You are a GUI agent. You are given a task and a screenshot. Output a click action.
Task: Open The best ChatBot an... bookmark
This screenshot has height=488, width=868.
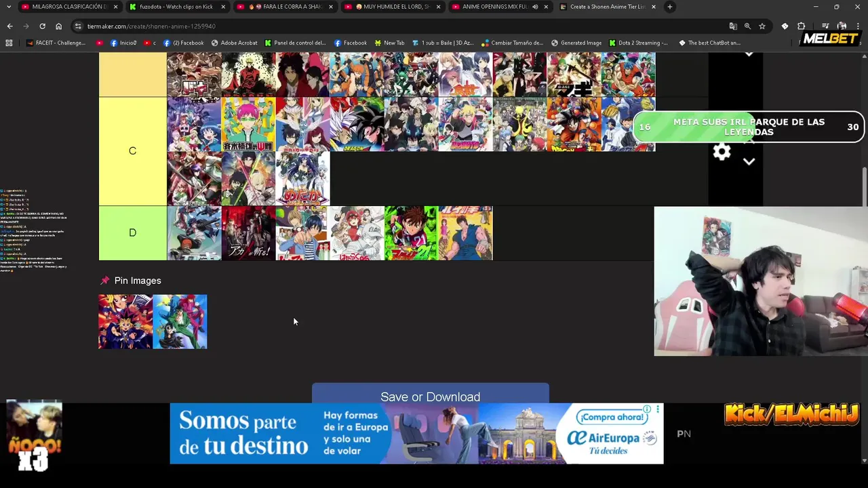pyautogui.click(x=709, y=43)
